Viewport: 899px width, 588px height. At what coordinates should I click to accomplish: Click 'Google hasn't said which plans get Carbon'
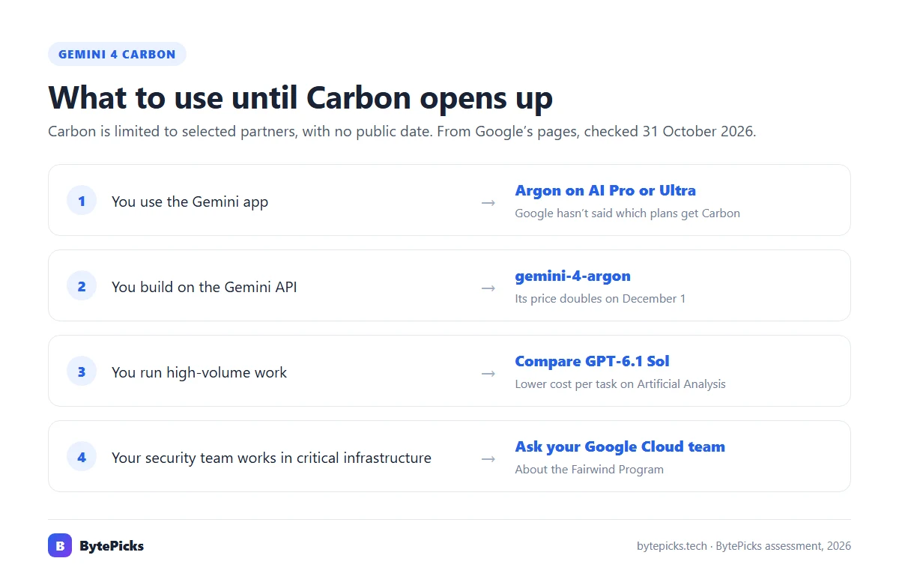pyautogui.click(x=627, y=213)
